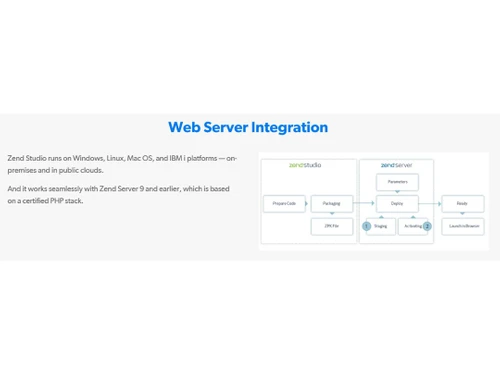
Task: Select the ZPK File box in the diagram
Action: point(332,227)
